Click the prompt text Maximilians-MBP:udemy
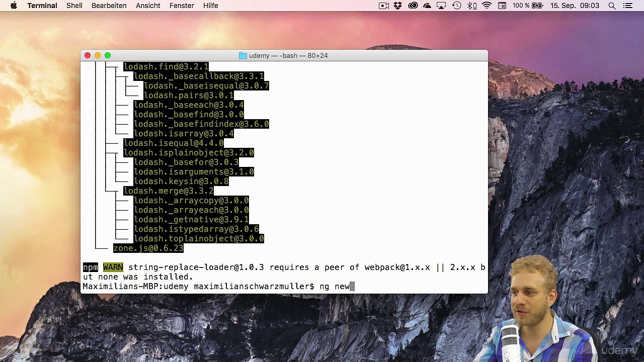The height and width of the screenshot is (362, 644). coord(135,286)
